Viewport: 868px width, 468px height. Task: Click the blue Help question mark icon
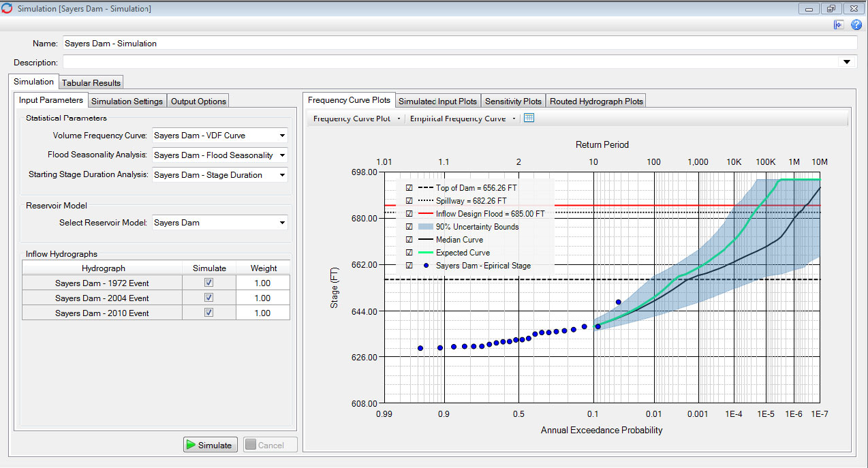point(856,25)
